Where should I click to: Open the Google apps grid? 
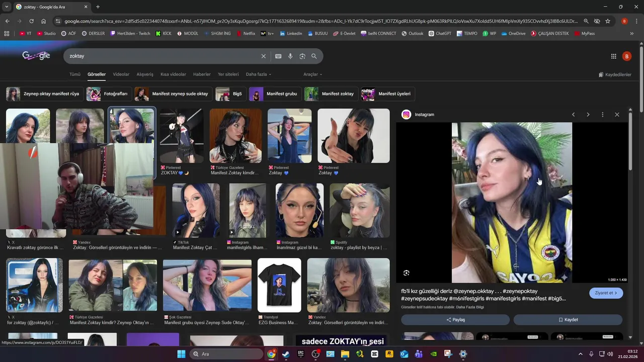tap(613, 56)
